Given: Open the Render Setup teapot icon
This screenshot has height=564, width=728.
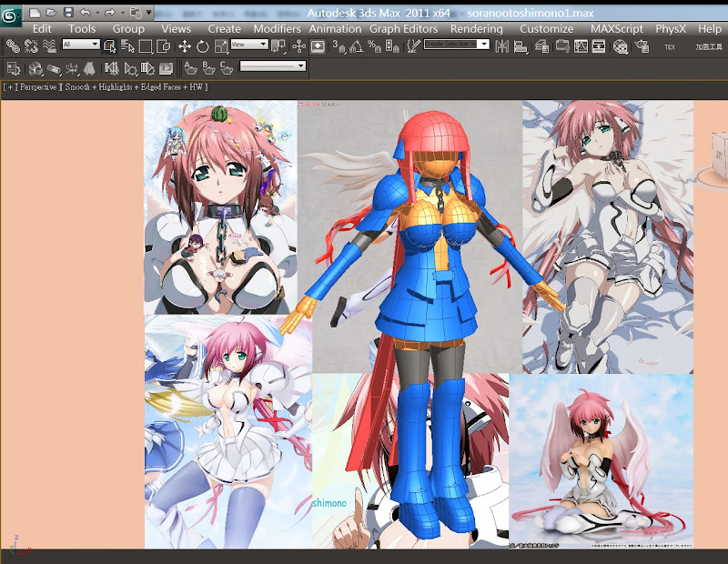Looking at the screenshot, I should point(642,46).
